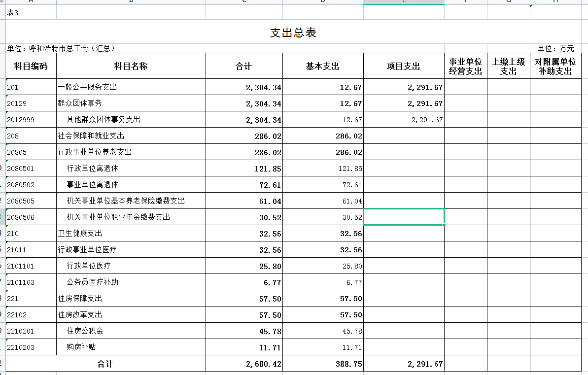Click the '支出总表' title cell
Screen dimensions: 588x375
[293, 33]
